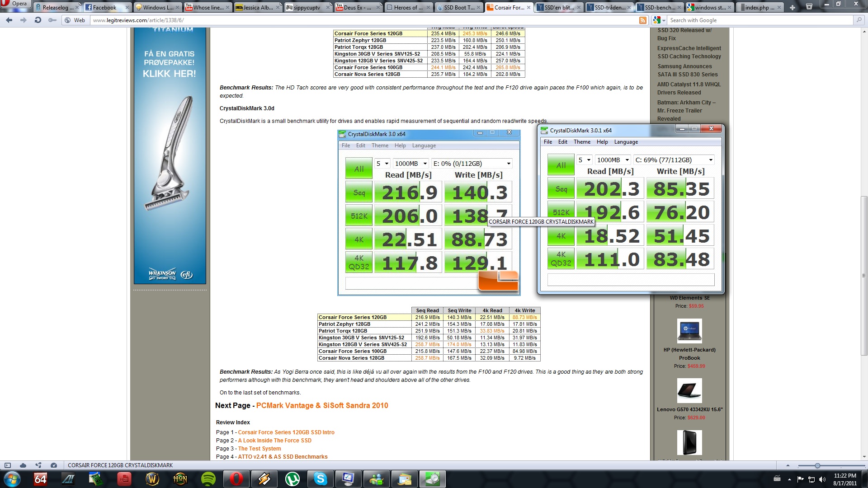
Task: Switch to the Facebook tab
Action: (106, 8)
